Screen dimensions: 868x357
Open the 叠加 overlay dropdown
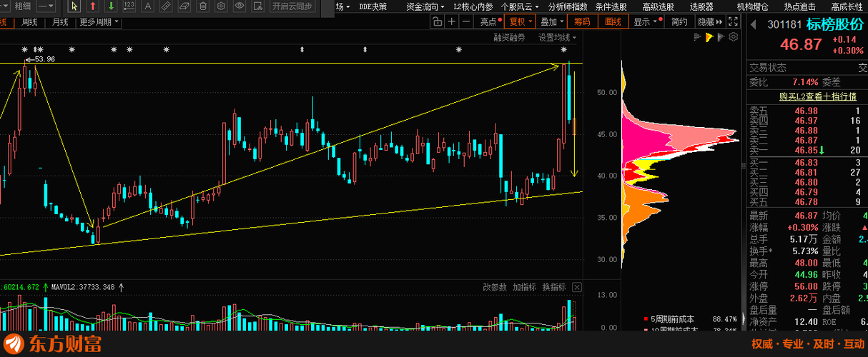coord(553,21)
